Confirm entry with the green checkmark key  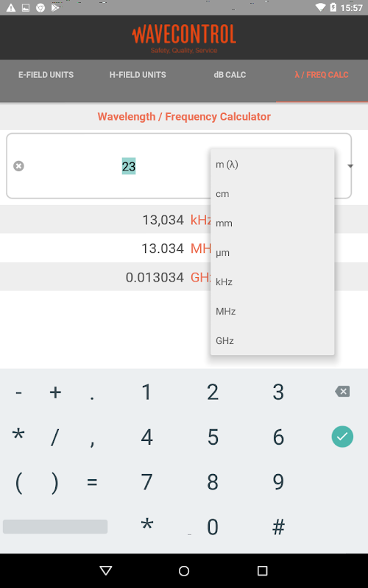point(342,437)
